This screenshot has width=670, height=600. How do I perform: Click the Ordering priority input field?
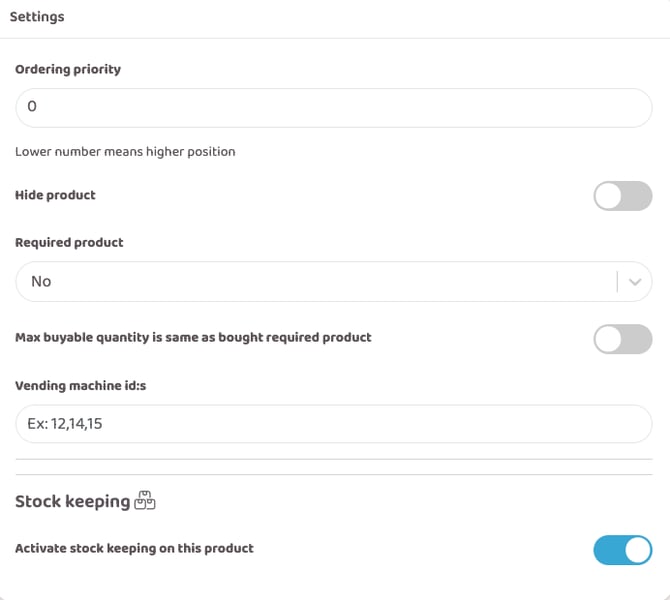pyautogui.click(x=333, y=107)
